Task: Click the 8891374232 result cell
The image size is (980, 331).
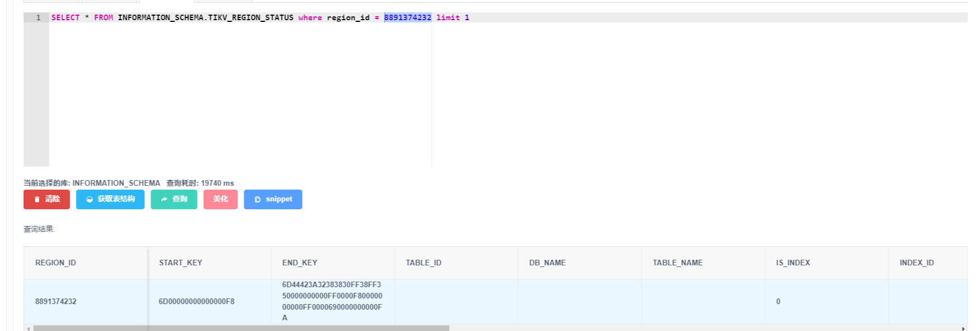Action: coord(56,301)
